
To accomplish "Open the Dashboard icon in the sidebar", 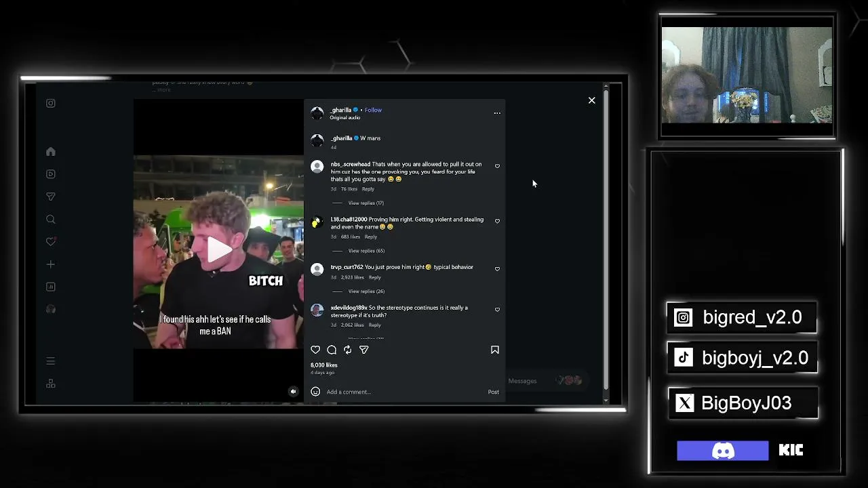I will [51, 287].
